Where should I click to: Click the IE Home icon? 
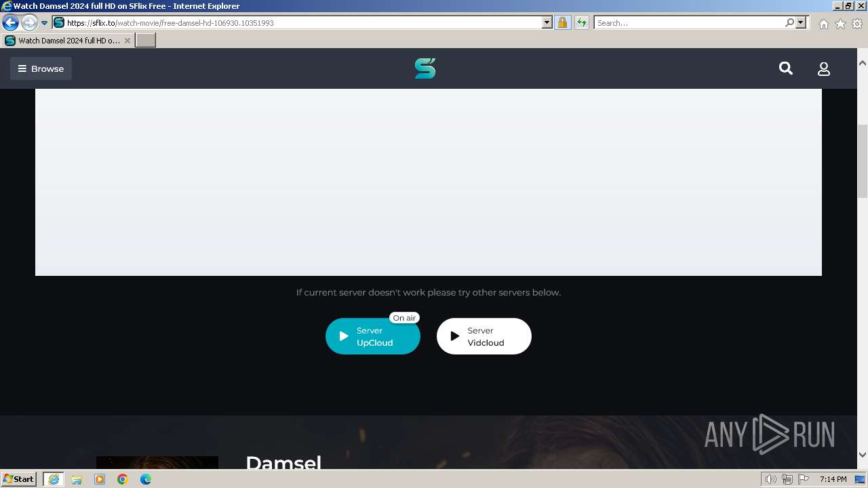823,24
